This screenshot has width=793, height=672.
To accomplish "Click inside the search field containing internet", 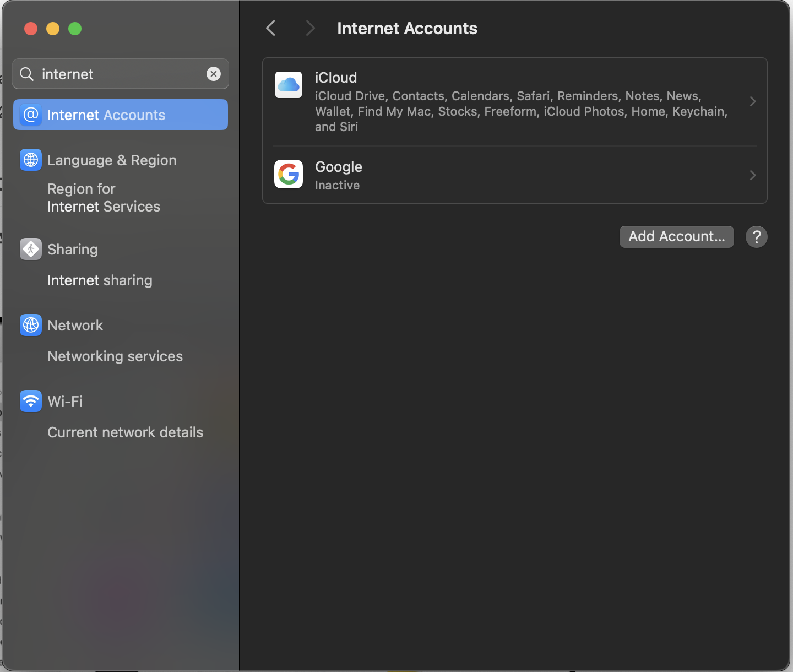I will click(121, 74).
